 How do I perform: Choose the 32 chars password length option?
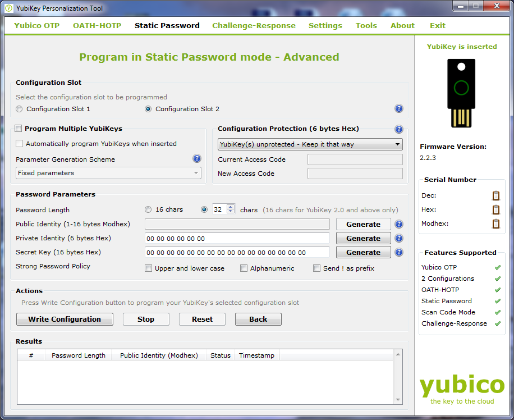click(x=204, y=209)
